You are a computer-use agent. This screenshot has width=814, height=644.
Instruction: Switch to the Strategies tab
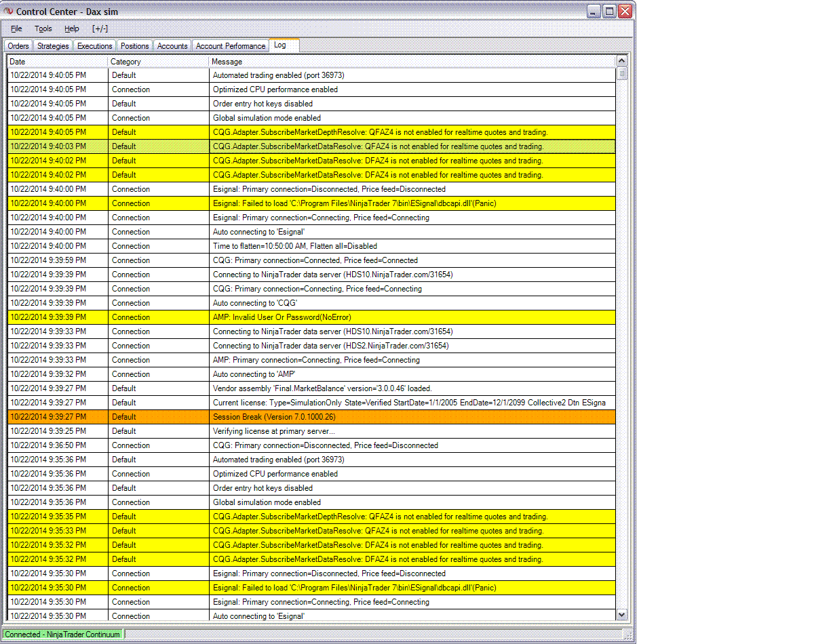pos(53,46)
